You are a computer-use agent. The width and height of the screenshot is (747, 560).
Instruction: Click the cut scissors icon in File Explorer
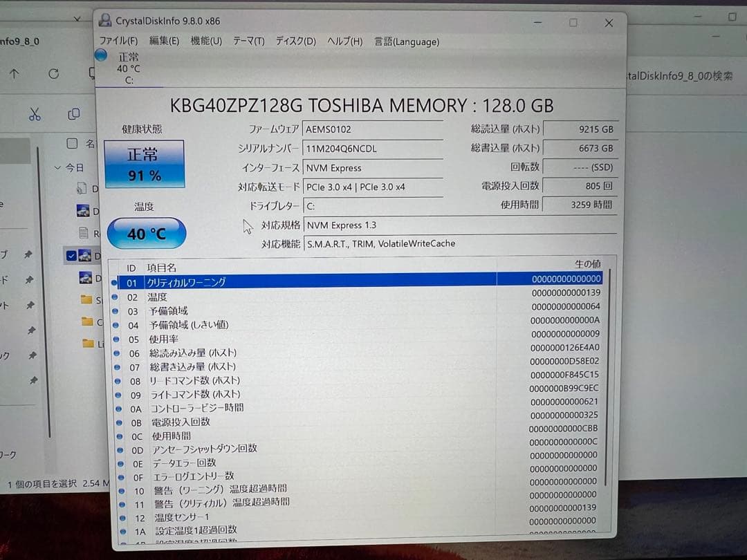(35, 114)
